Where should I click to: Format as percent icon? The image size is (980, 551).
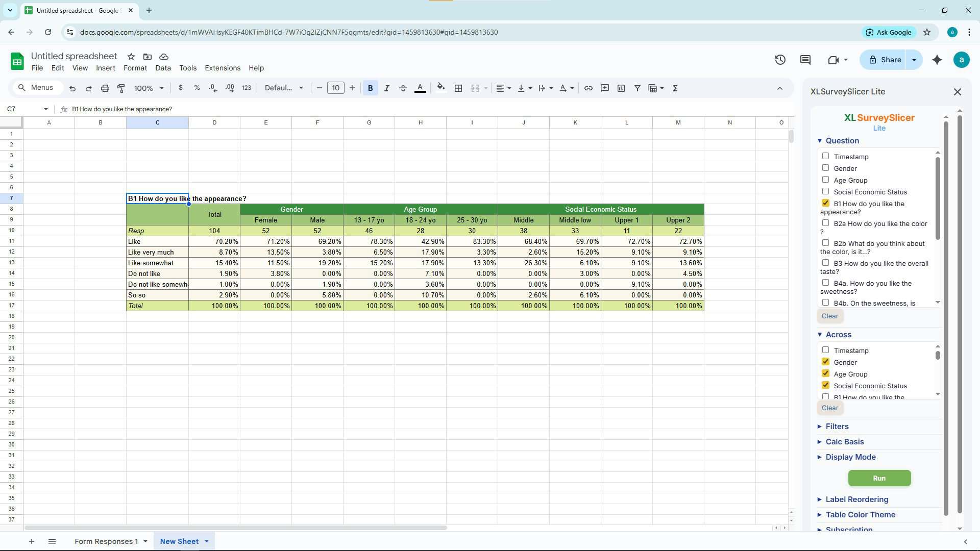[x=197, y=88]
